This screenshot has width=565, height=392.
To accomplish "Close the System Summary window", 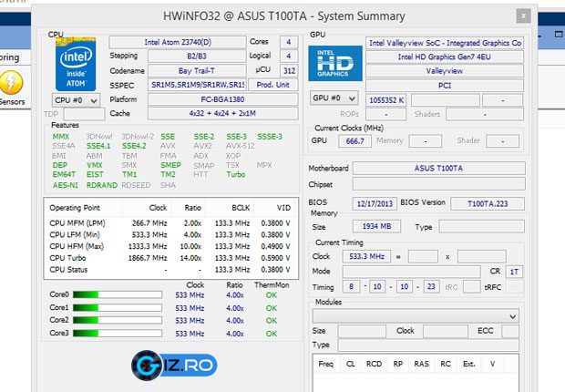I will coord(524,15).
